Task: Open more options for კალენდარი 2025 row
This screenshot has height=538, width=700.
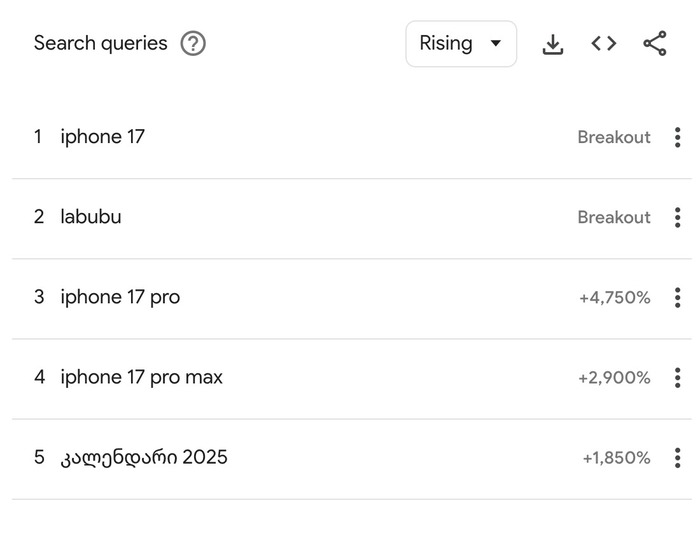Action: [678, 458]
